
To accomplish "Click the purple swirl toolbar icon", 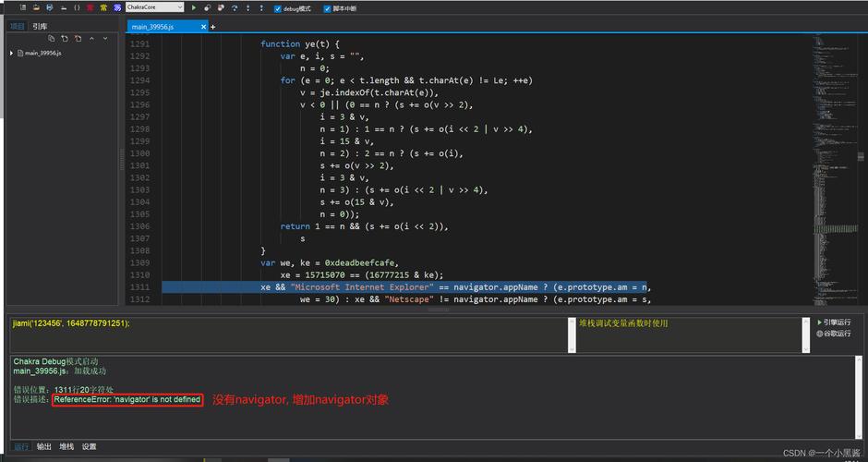I will click(x=117, y=7).
